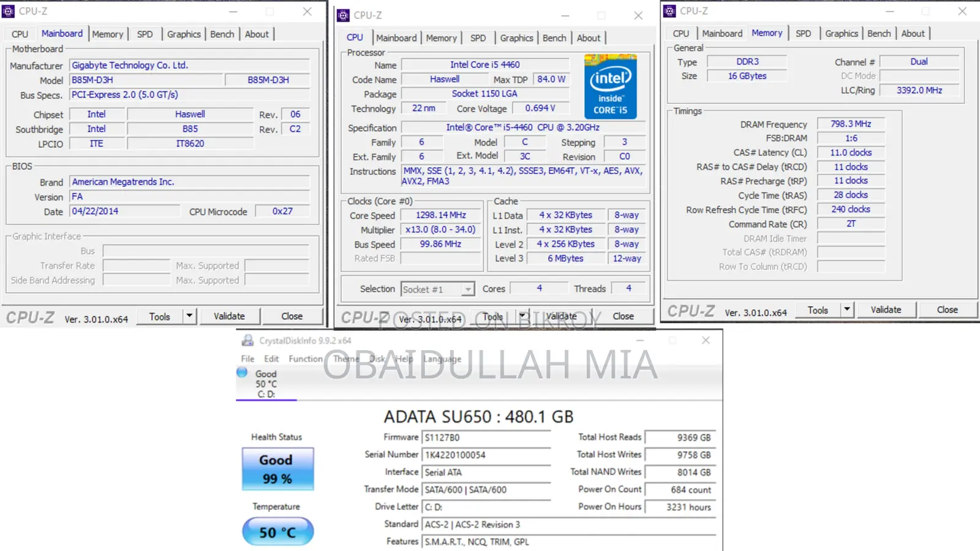
Task: Click Level 3 cache value 6 MBytes
Action: coord(565,258)
